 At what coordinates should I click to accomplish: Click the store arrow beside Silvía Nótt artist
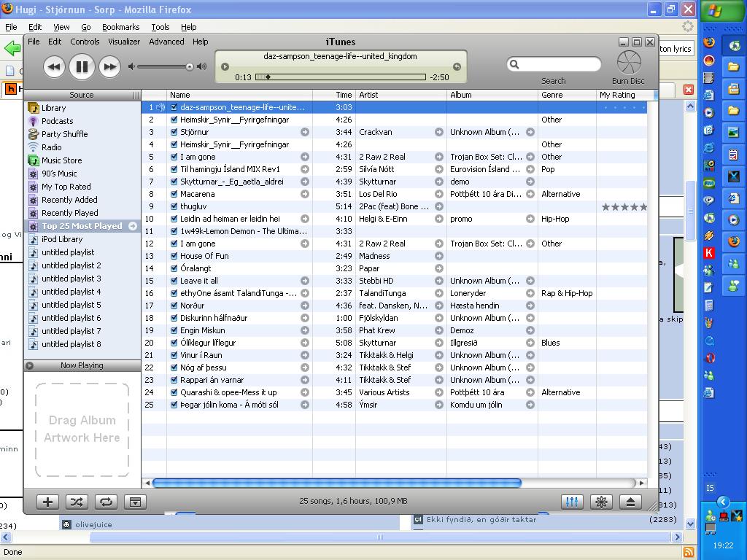pyautogui.click(x=438, y=169)
